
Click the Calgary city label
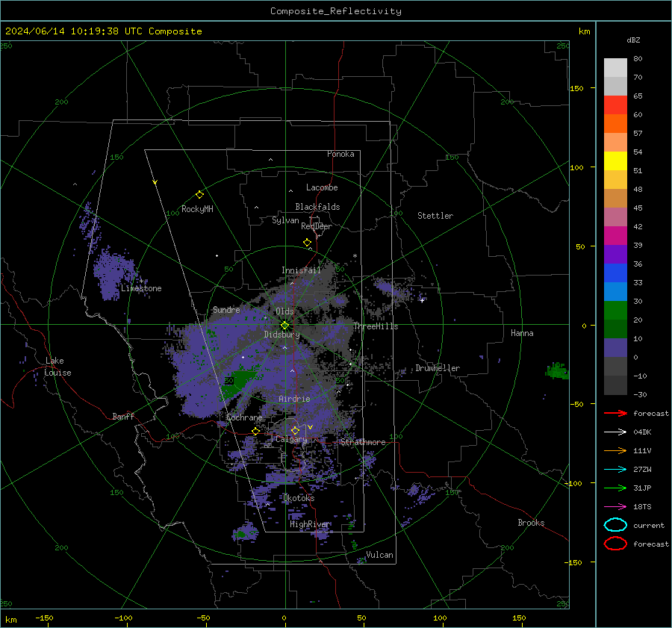(x=291, y=439)
